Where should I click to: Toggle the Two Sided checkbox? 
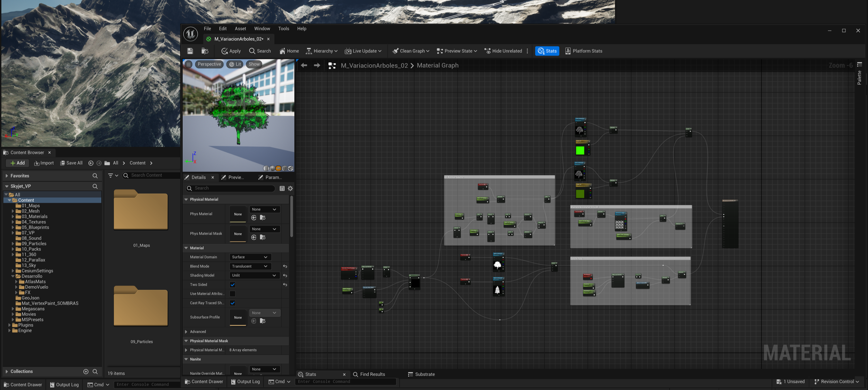233,285
